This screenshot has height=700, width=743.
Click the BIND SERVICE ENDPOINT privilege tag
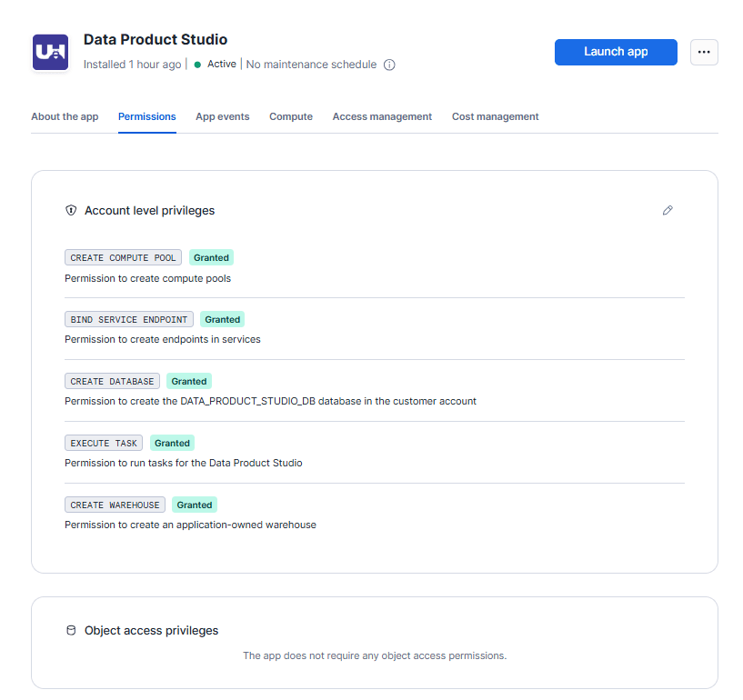[129, 319]
